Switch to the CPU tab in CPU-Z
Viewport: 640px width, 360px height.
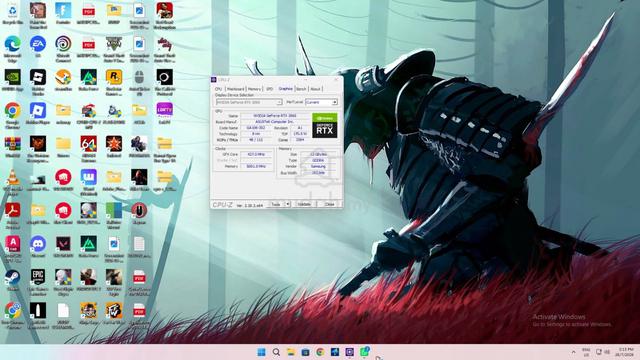218,89
